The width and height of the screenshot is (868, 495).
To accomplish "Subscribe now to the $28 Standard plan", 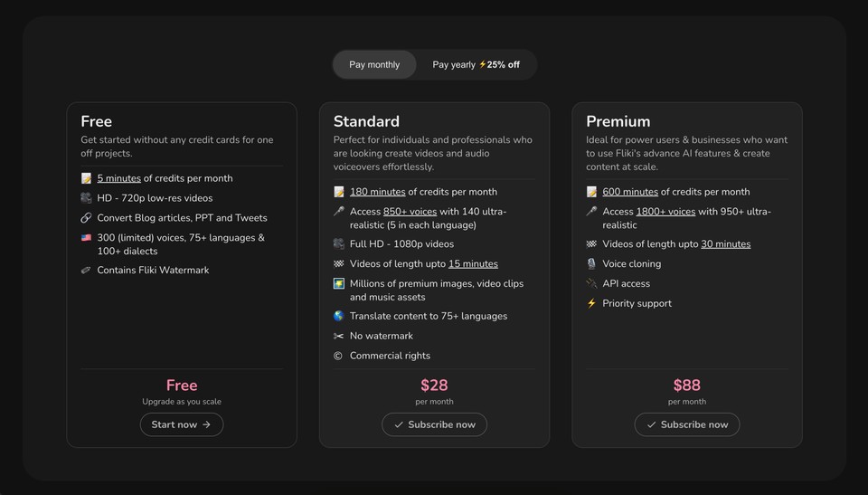I will coord(435,424).
